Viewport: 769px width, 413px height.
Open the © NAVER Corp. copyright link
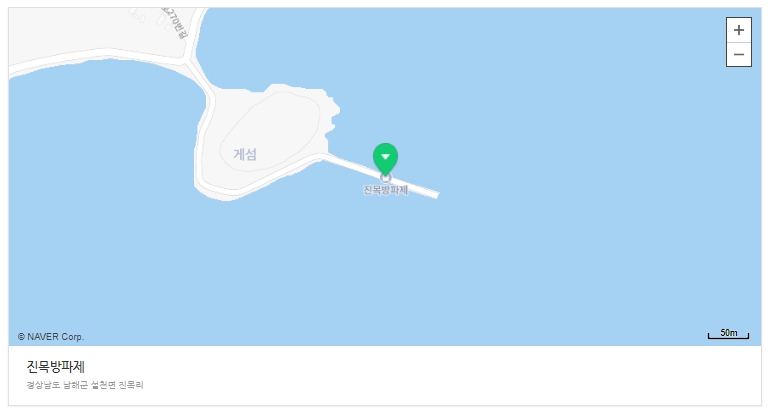51,337
